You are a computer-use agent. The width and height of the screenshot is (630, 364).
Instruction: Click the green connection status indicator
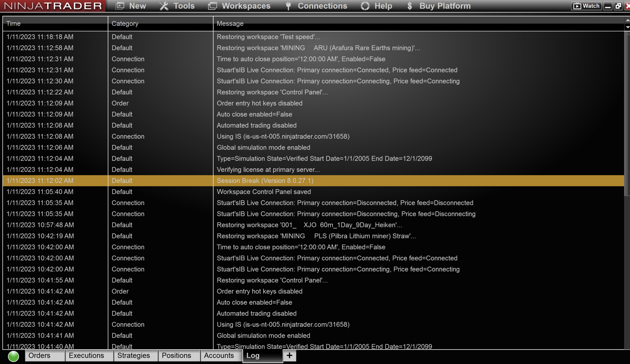coord(13,355)
